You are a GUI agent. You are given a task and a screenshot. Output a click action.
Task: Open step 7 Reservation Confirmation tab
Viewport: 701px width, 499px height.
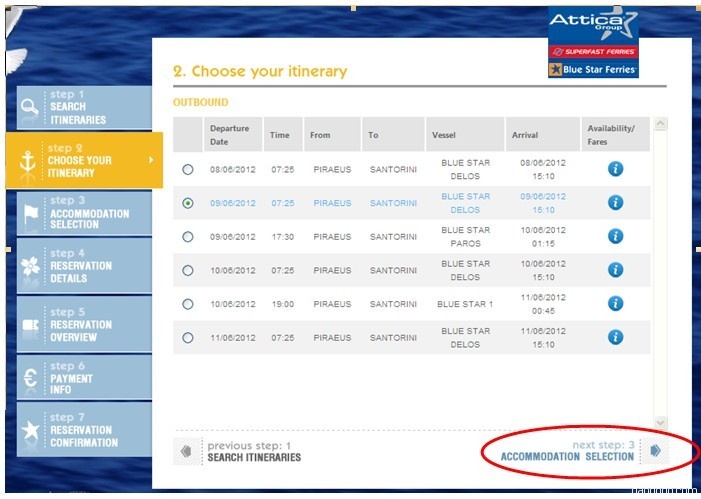[84, 429]
